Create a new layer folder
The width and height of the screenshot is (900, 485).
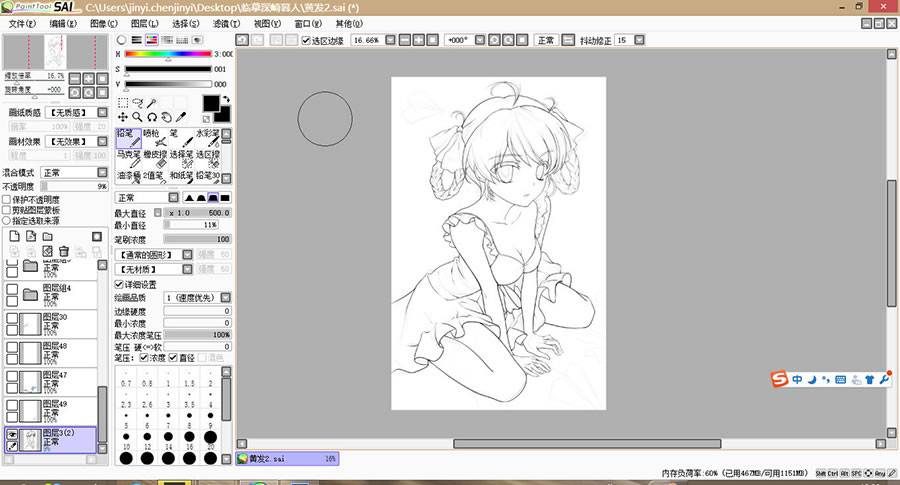click(x=48, y=236)
